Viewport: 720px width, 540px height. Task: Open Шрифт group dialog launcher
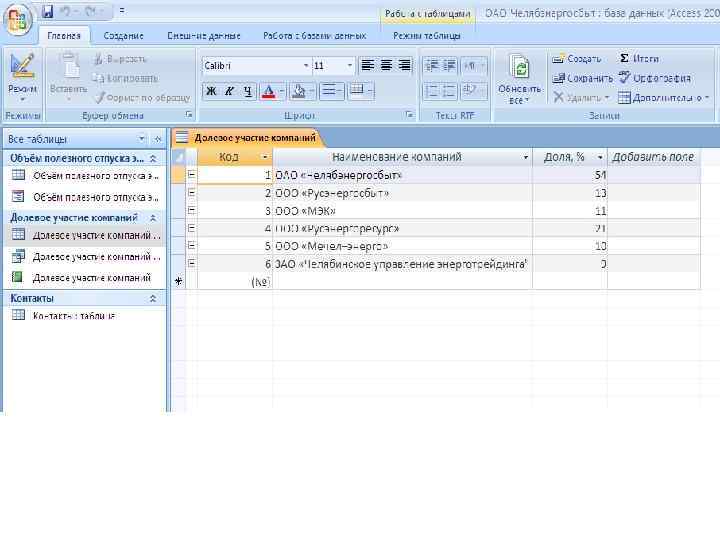[409, 115]
